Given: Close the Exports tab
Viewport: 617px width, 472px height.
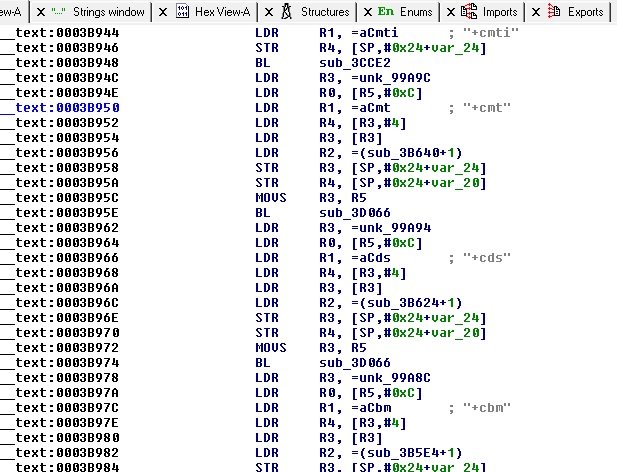Looking at the screenshot, I should coord(536,12).
